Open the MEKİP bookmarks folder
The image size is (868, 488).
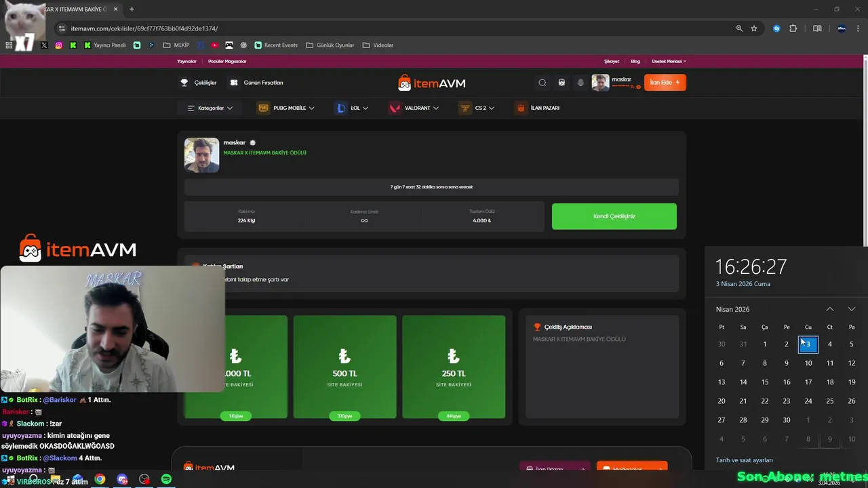176,45
